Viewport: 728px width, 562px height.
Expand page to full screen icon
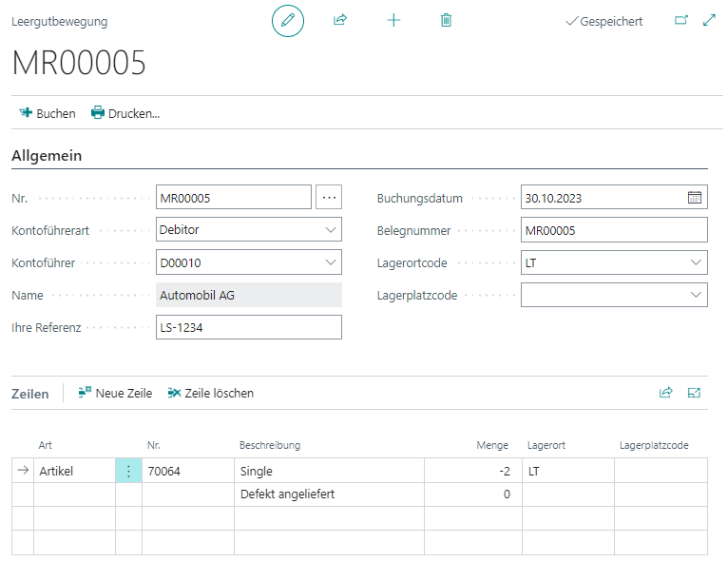point(709,20)
